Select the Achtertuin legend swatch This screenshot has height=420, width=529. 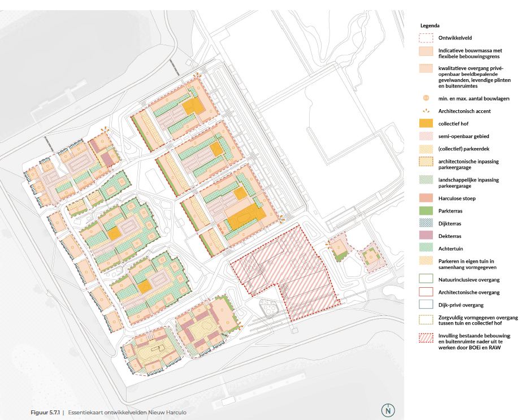click(426, 248)
